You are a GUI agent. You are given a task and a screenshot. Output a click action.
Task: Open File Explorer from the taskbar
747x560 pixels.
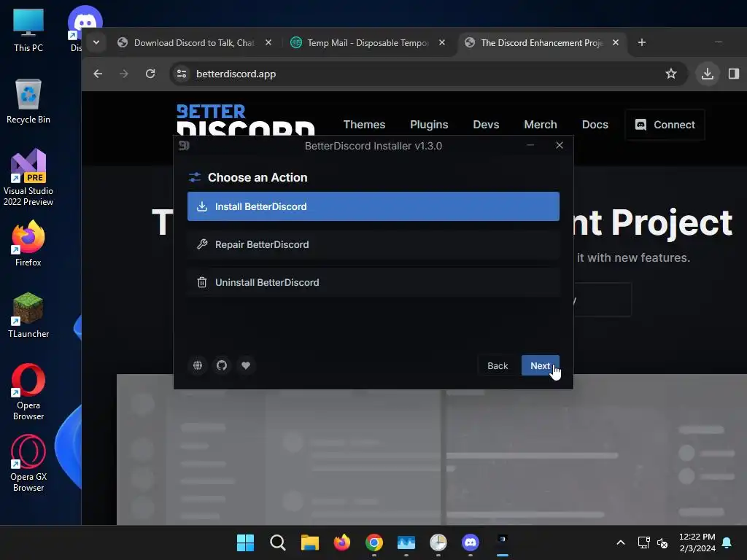(x=309, y=542)
